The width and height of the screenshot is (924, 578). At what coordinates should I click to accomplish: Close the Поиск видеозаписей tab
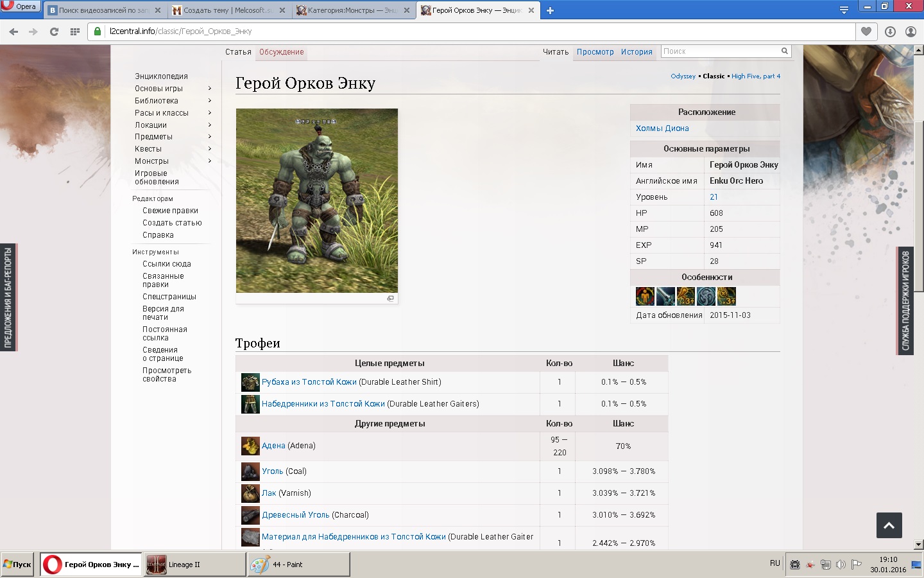pyautogui.click(x=158, y=10)
